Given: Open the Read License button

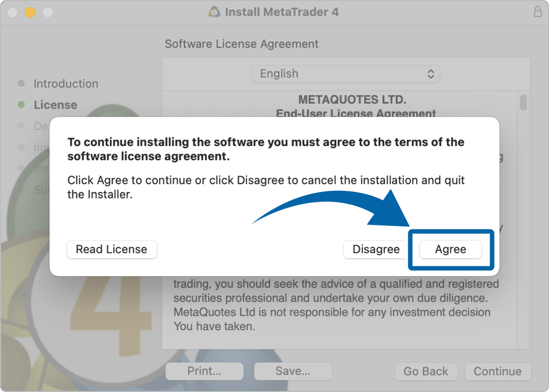Looking at the screenshot, I should click(112, 249).
